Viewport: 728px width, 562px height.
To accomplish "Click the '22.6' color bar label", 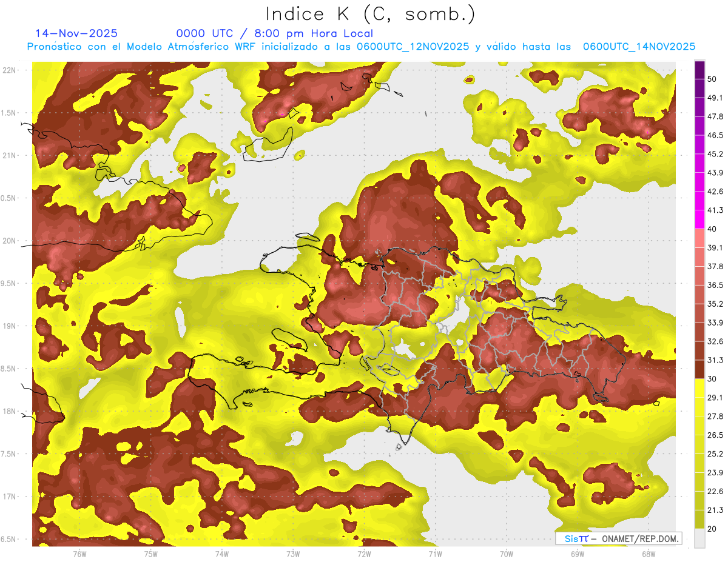I will pos(715,492).
